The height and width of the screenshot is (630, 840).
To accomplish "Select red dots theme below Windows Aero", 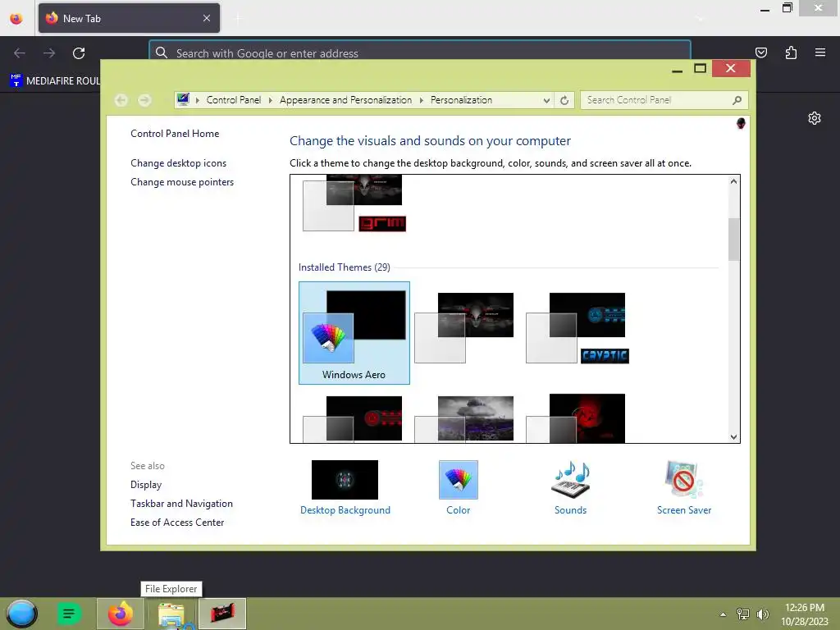I will [353, 419].
